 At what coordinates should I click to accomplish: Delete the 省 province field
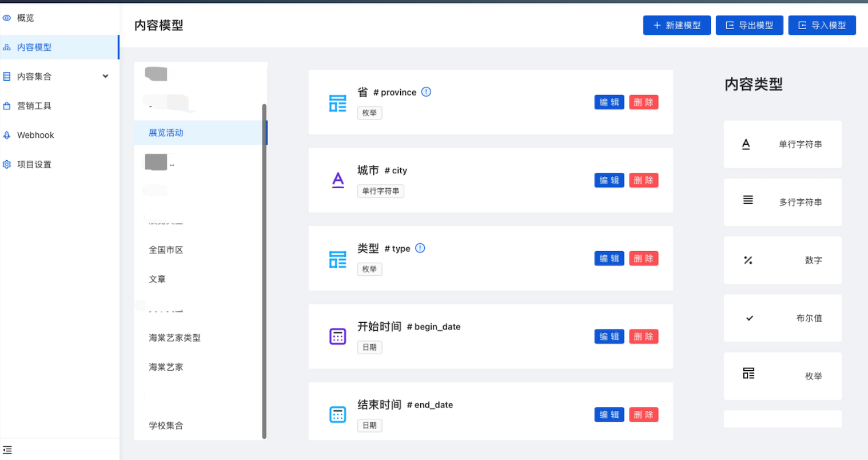[x=644, y=102]
